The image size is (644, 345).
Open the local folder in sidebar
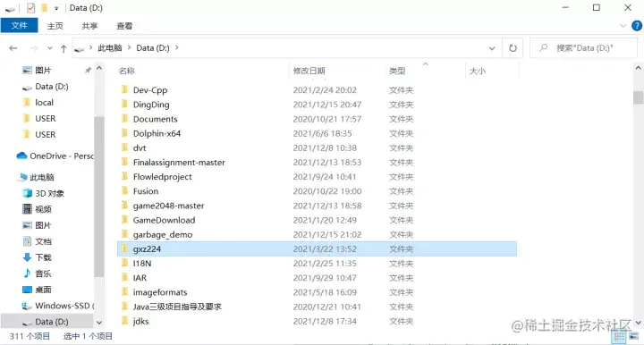click(45, 103)
